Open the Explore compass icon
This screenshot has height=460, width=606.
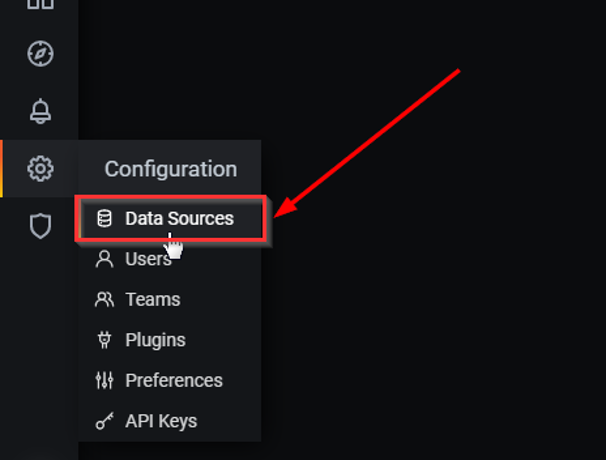point(40,54)
